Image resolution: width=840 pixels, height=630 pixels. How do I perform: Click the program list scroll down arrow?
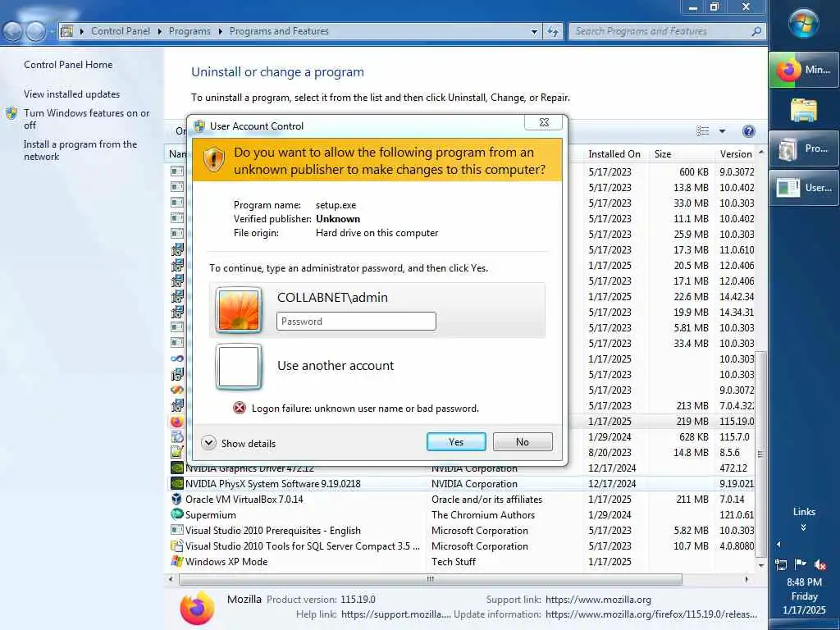[761, 564]
